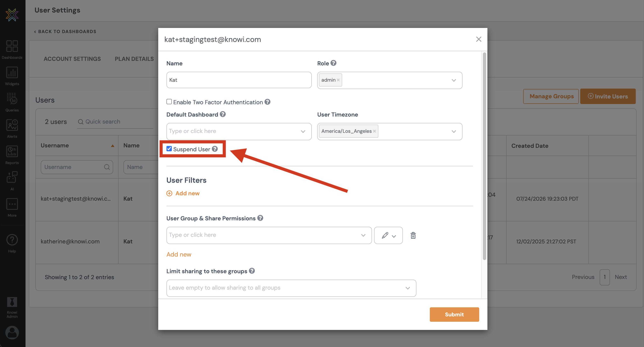Open the AI section
This screenshot has width=644, height=347.
pyautogui.click(x=12, y=181)
